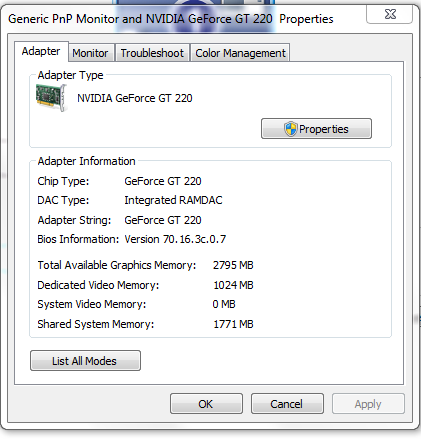Screen dimensions: 421x443
Task: Click the 1024 MB dedicated video memory value
Action: point(233,285)
